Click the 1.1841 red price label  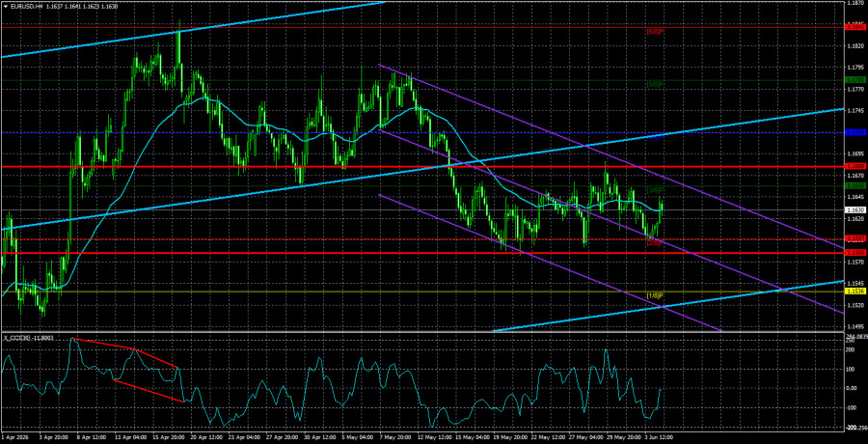(x=854, y=26)
